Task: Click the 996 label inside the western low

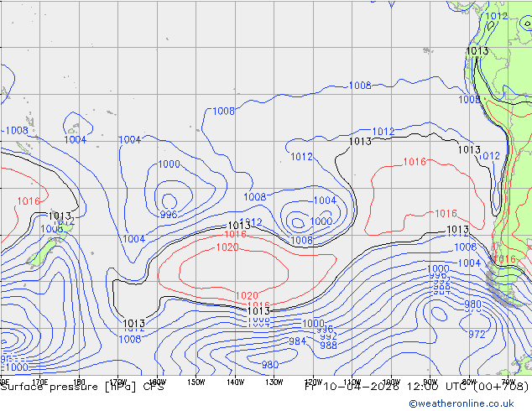Action: pyautogui.click(x=169, y=215)
